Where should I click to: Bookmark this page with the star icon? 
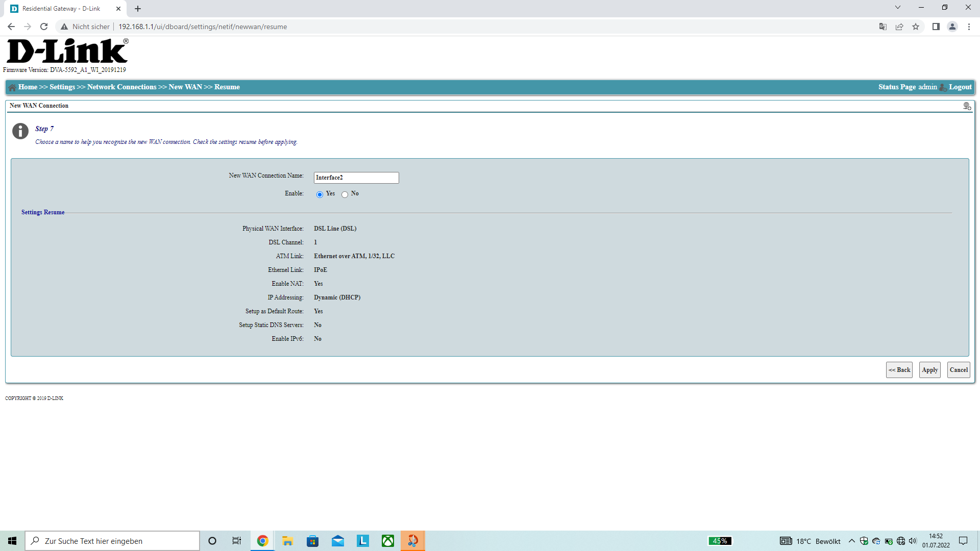click(916, 27)
